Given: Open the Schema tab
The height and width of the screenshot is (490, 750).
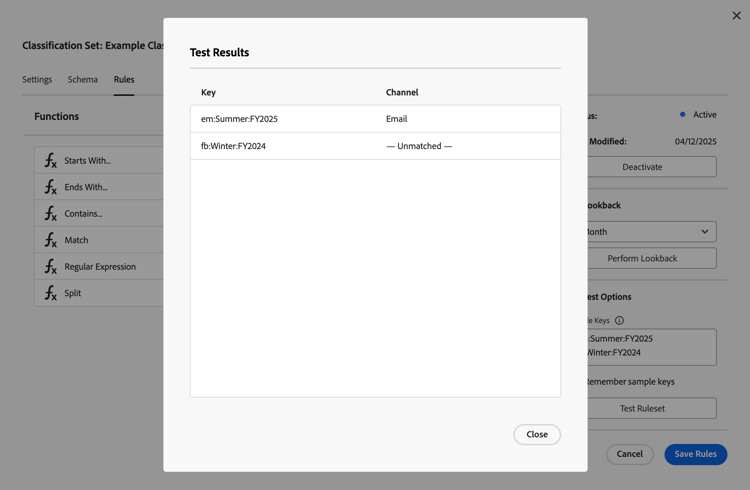Looking at the screenshot, I should click(x=83, y=80).
